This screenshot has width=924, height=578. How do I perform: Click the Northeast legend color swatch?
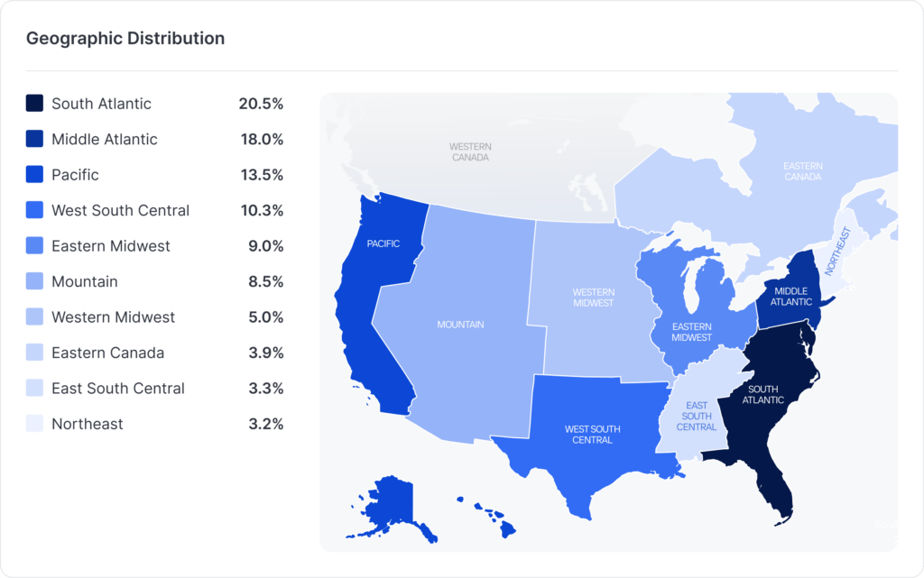coord(34,424)
